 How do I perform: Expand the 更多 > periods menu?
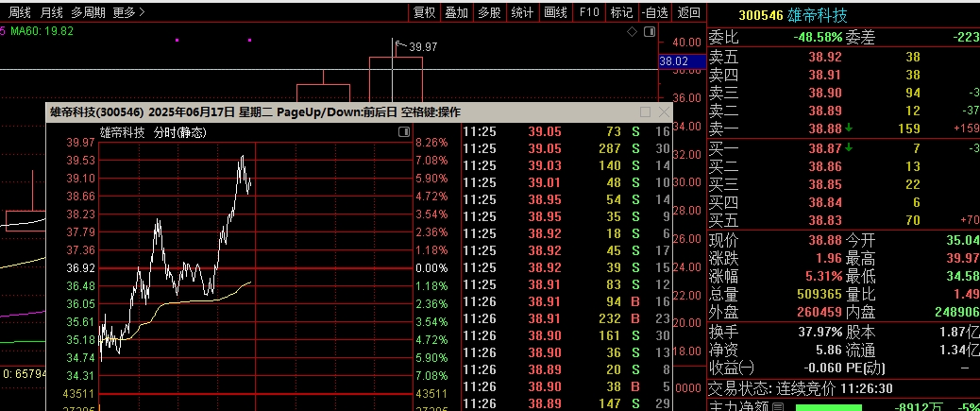tap(128, 12)
